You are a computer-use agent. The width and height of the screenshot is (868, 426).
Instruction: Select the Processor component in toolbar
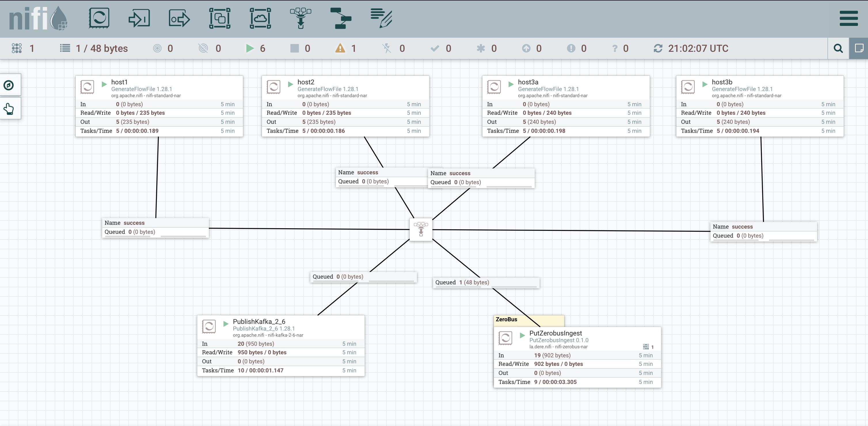coord(99,18)
